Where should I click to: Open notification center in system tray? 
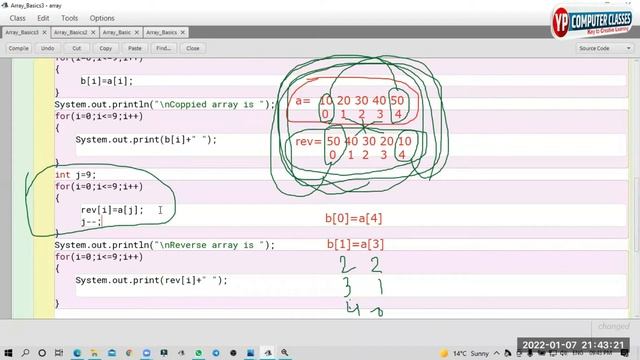[624, 353]
